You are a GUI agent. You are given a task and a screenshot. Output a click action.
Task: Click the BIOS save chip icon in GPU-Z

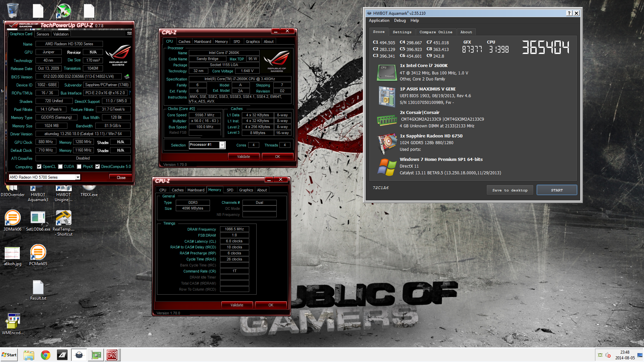(127, 77)
